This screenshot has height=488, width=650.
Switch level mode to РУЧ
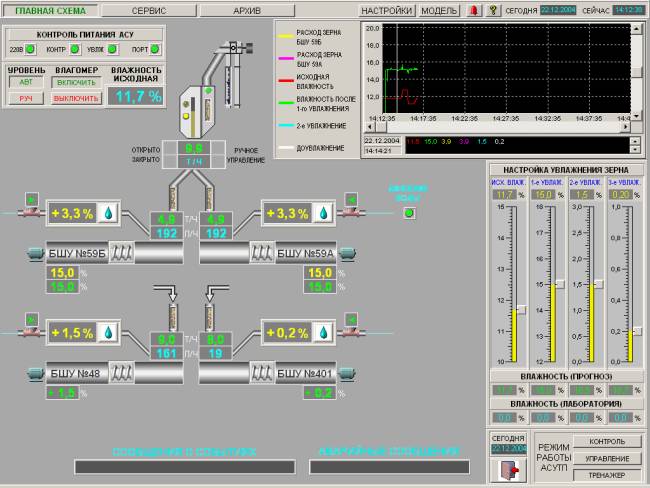(x=26, y=99)
